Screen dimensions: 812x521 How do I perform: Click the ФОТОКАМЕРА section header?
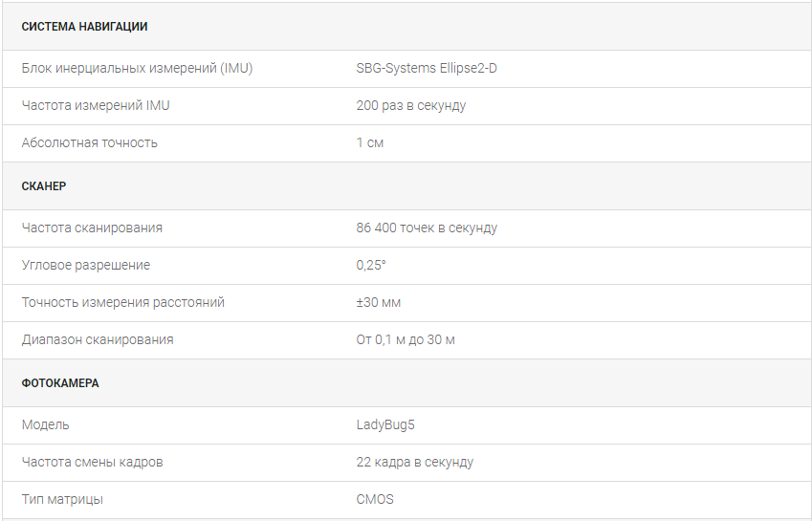(x=60, y=383)
